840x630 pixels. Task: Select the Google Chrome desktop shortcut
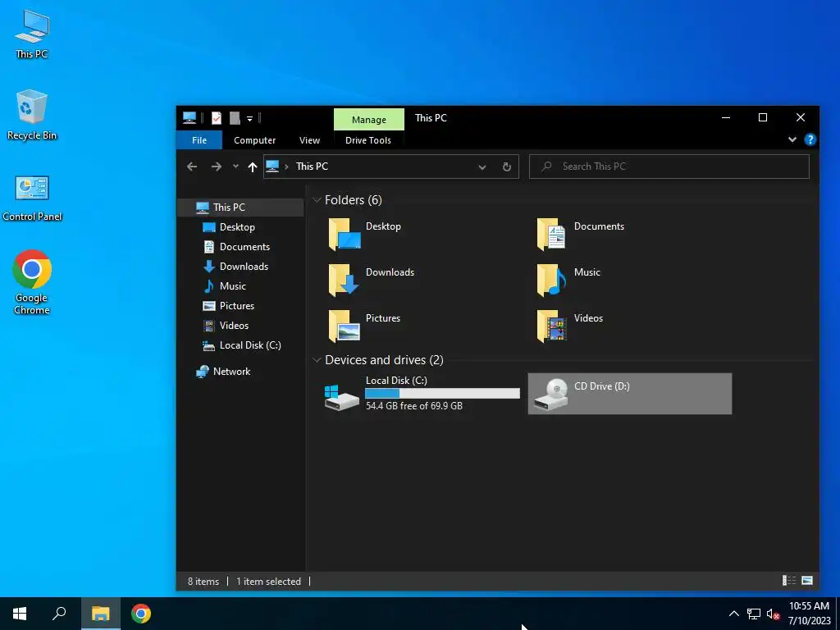click(x=32, y=282)
